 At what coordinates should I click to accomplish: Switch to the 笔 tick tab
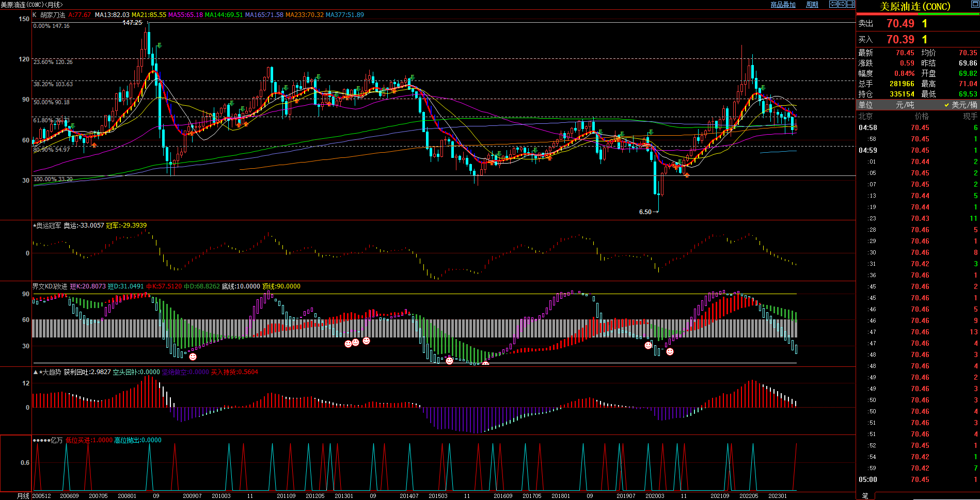(865, 496)
